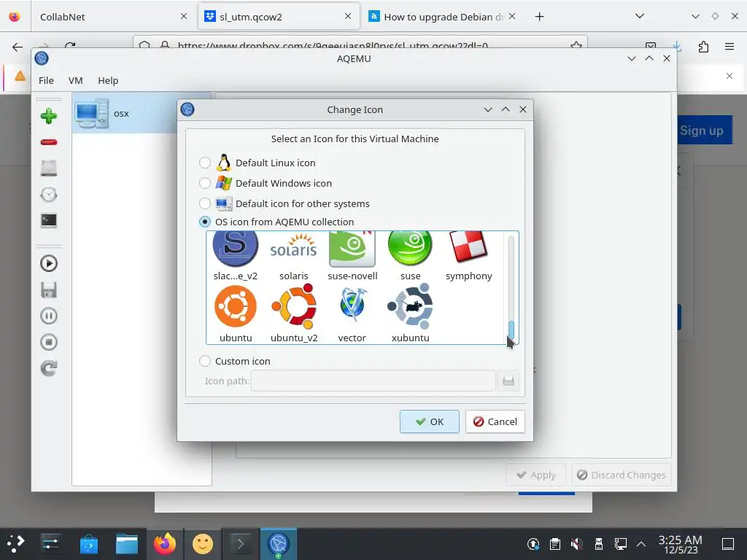Choose the green suse icon
Viewport: 747px width, 560px height.
[410, 256]
